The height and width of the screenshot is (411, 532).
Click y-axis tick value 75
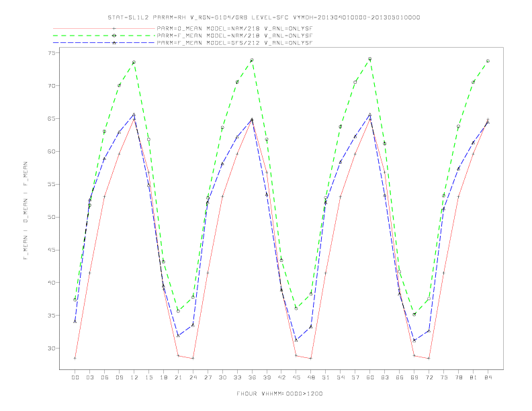[52, 53]
